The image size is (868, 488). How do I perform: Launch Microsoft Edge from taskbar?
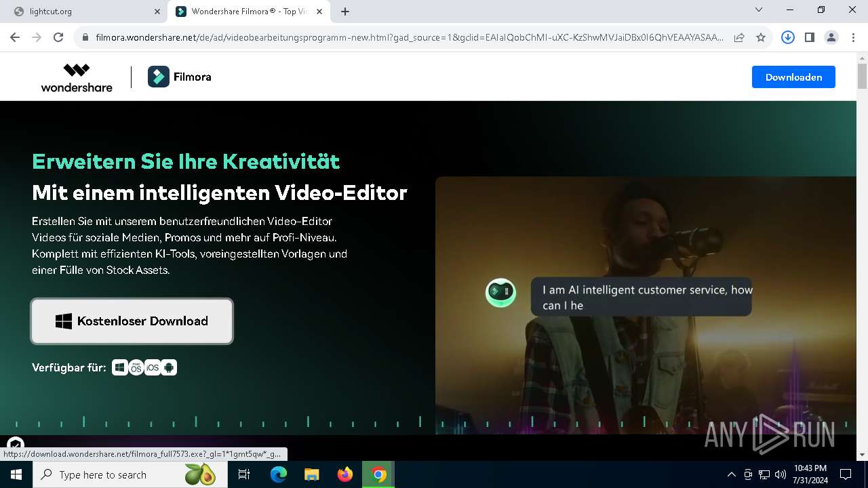[279, 474]
